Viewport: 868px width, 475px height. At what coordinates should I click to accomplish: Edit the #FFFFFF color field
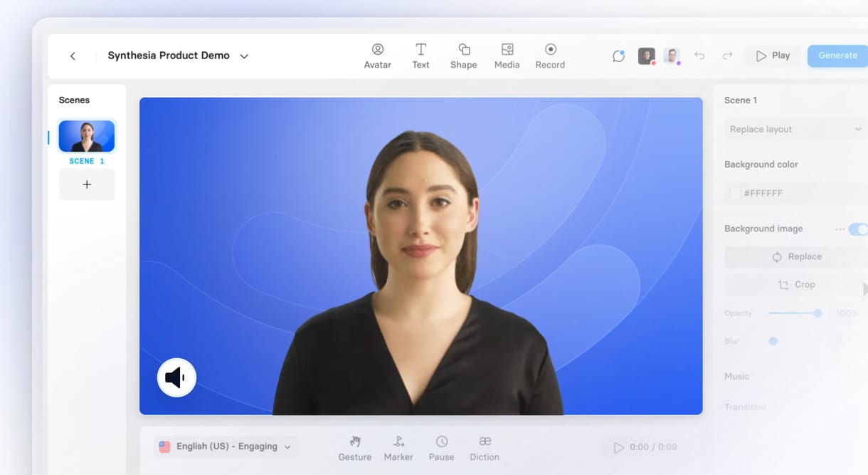pos(795,193)
